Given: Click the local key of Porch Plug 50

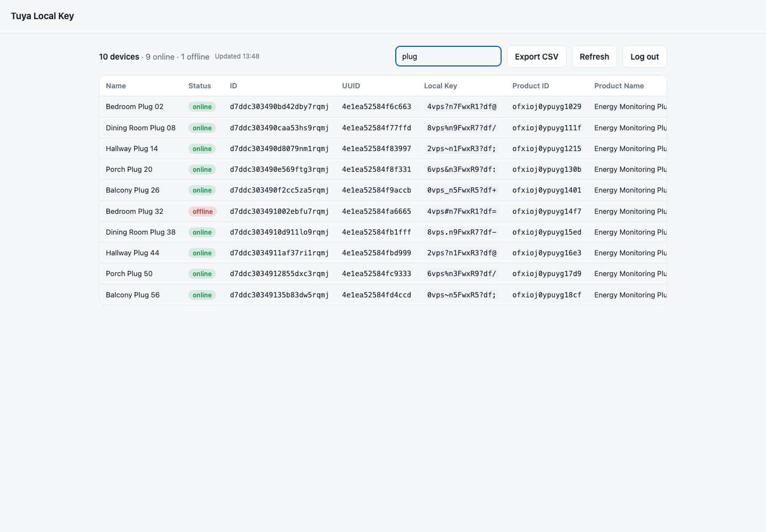Looking at the screenshot, I should coord(462,273).
